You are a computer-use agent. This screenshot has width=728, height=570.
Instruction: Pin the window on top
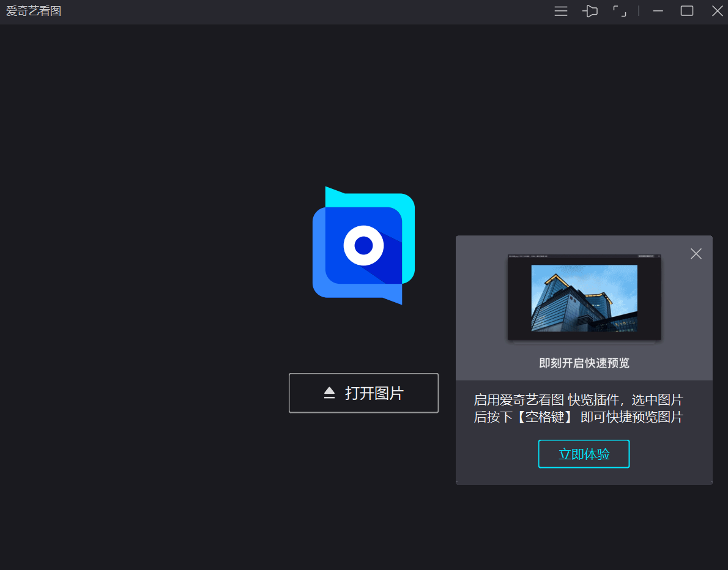click(x=590, y=11)
